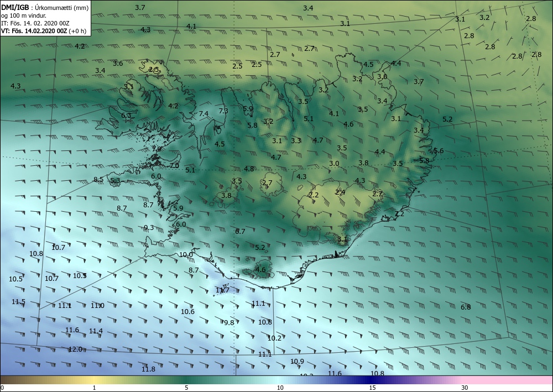
Task: Click the colour scale label "30"
Action: (465, 388)
